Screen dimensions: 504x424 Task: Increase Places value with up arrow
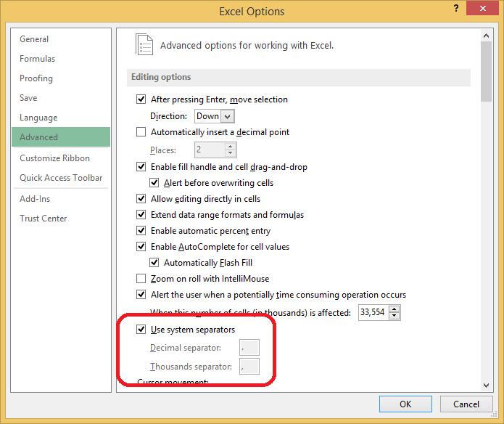[x=230, y=147]
